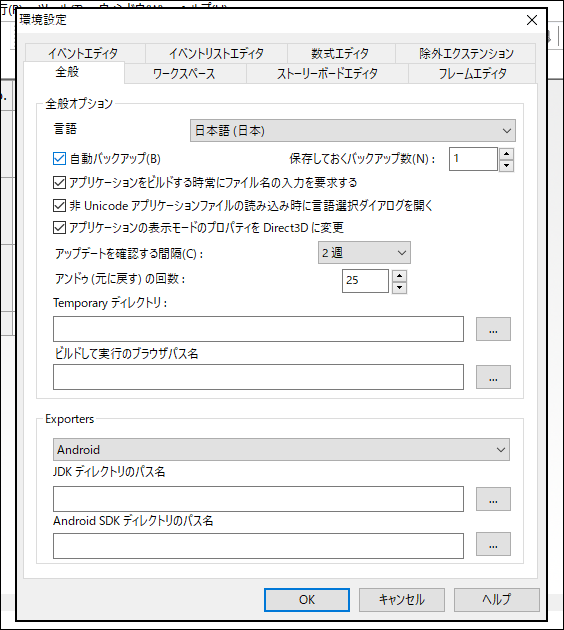Click the キャンセル button
564x630 pixels.
[402, 600]
